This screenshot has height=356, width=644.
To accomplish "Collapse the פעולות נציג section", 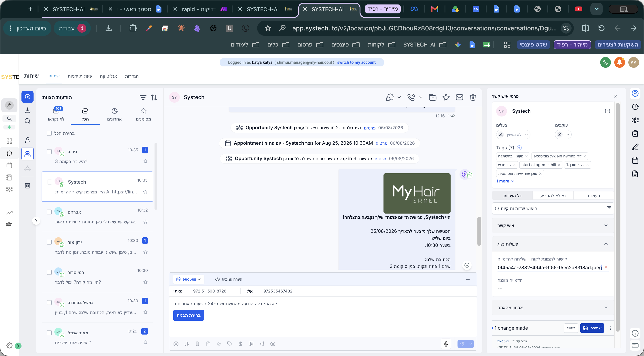I will coord(553,244).
